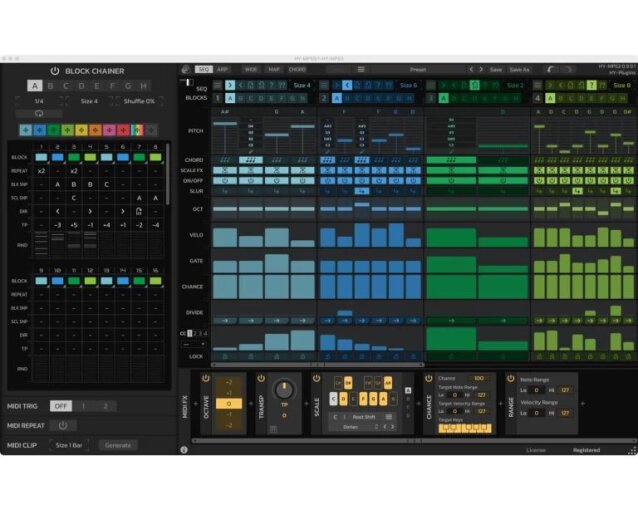Toggle the Octave MIDI FX power icon

pos(206,379)
